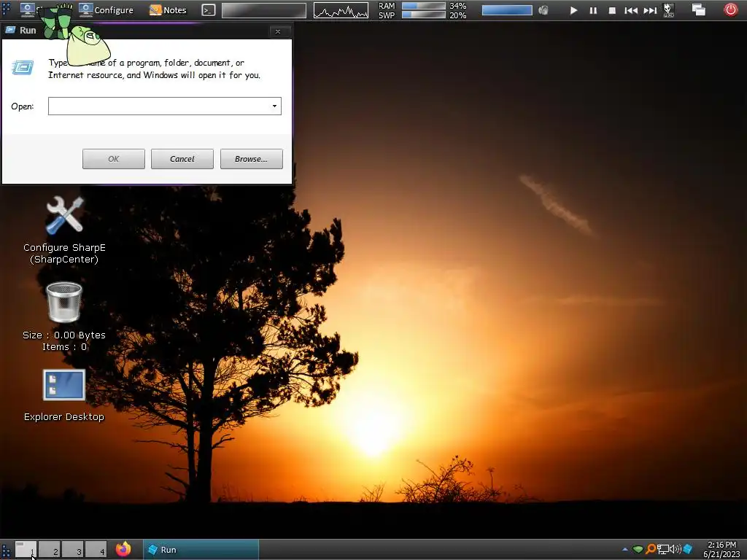Open tray volume speaker icon
The width and height of the screenshot is (747, 560).
pyautogui.click(x=675, y=550)
